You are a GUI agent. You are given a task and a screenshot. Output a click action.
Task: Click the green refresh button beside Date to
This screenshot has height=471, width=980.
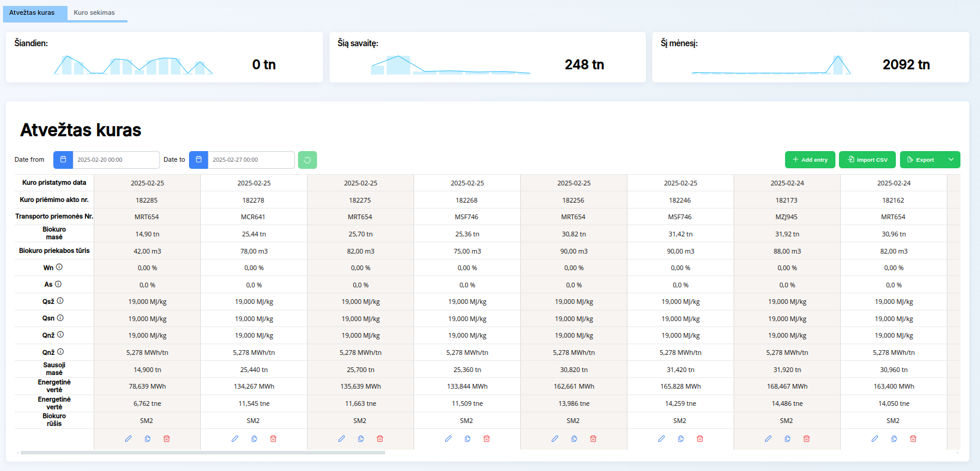point(307,160)
